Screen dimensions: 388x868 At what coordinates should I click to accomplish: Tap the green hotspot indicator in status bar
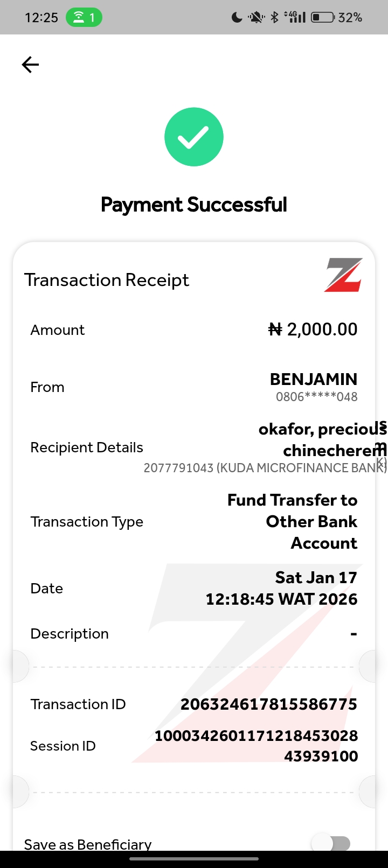click(x=84, y=18)
